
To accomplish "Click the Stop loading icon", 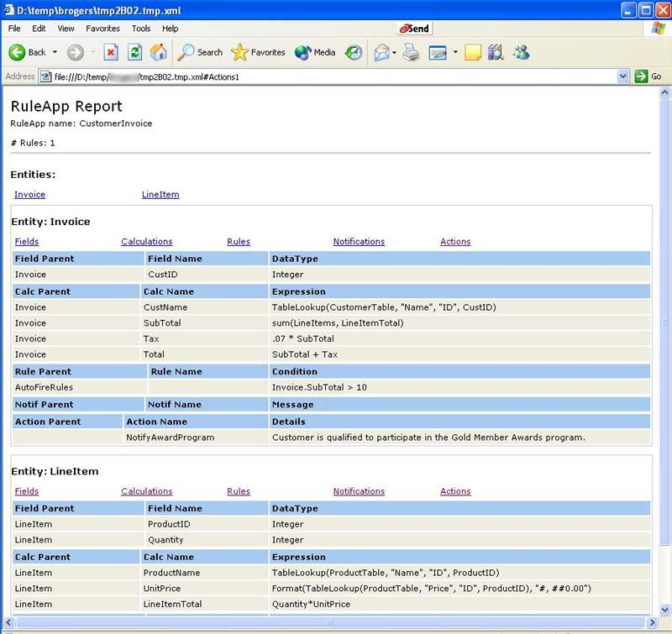I will 111,52.
